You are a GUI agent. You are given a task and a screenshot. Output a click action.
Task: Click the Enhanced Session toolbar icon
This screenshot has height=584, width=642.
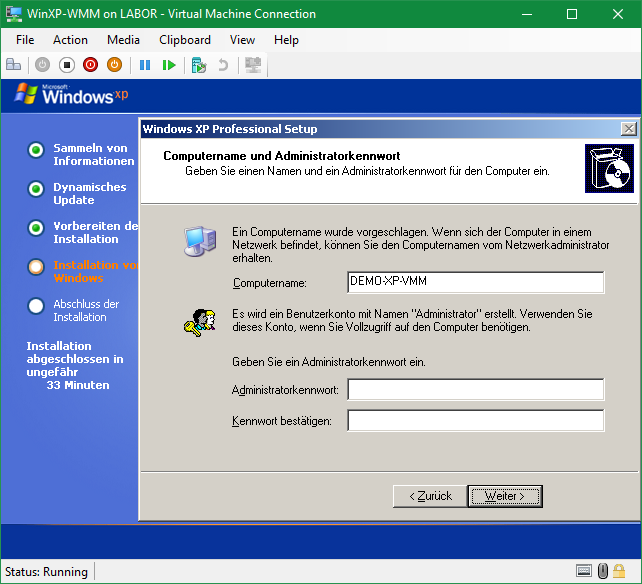[253, 65]
